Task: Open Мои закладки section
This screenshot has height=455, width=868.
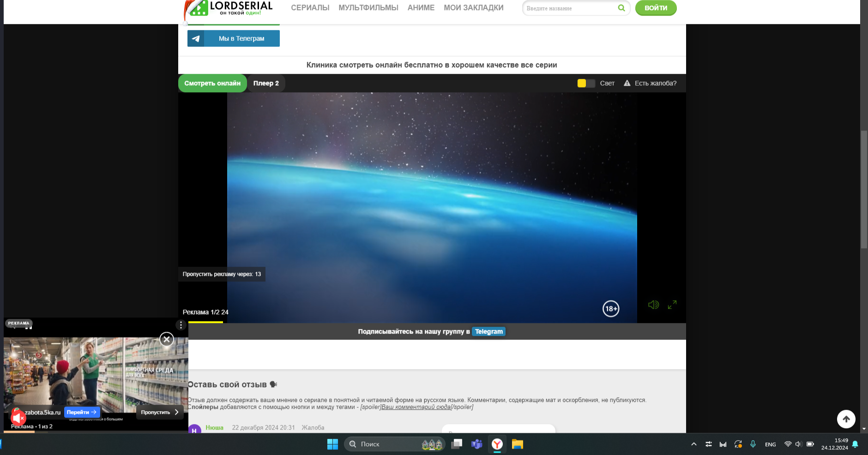Action: click(474, 8)
